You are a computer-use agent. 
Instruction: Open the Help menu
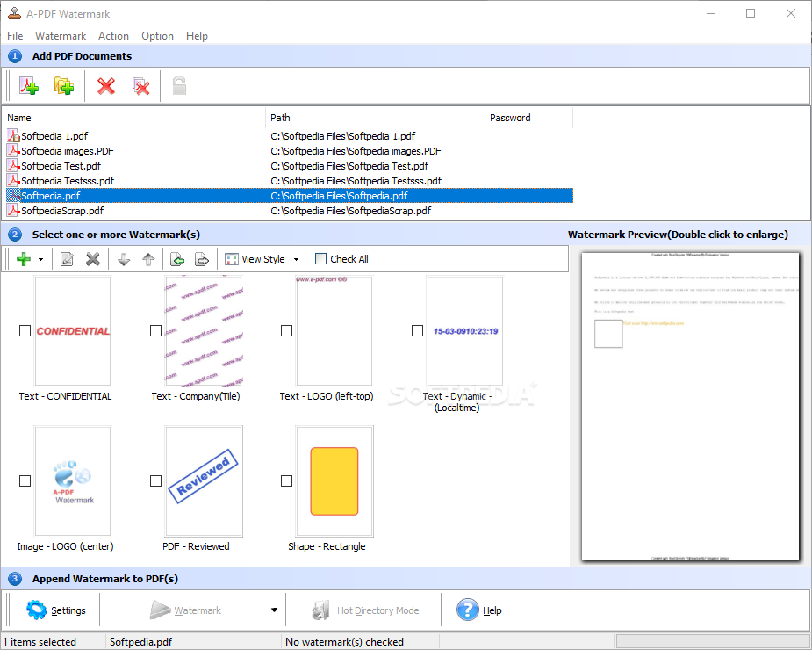click(x=197, y=36)
